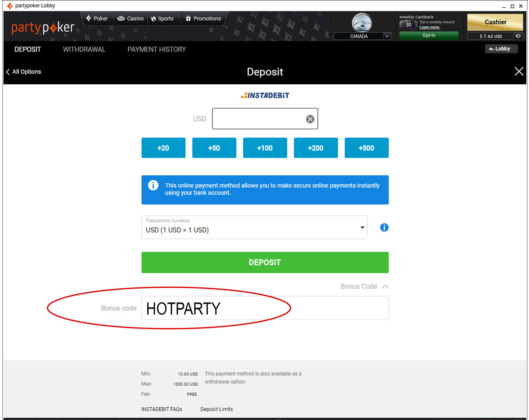Collapse the Bonus Code section chevron

385,286
